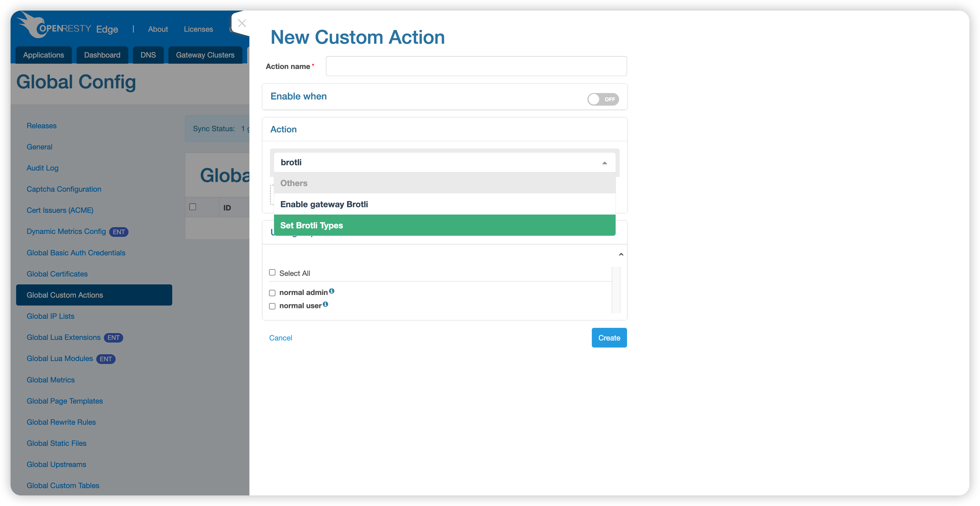The height and width of the screenshot is (506, 980).
Task: Click the Sync Status text
Action: coord(214,129)
